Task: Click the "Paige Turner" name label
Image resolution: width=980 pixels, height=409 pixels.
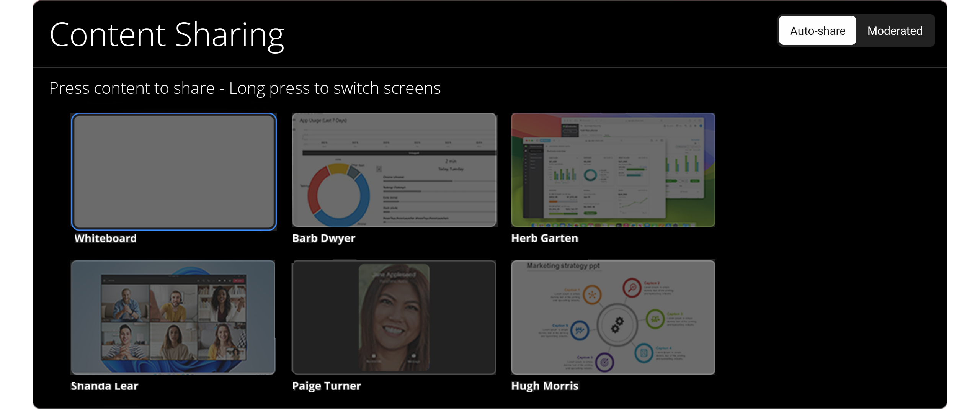Action: click(x=327, y=386)
